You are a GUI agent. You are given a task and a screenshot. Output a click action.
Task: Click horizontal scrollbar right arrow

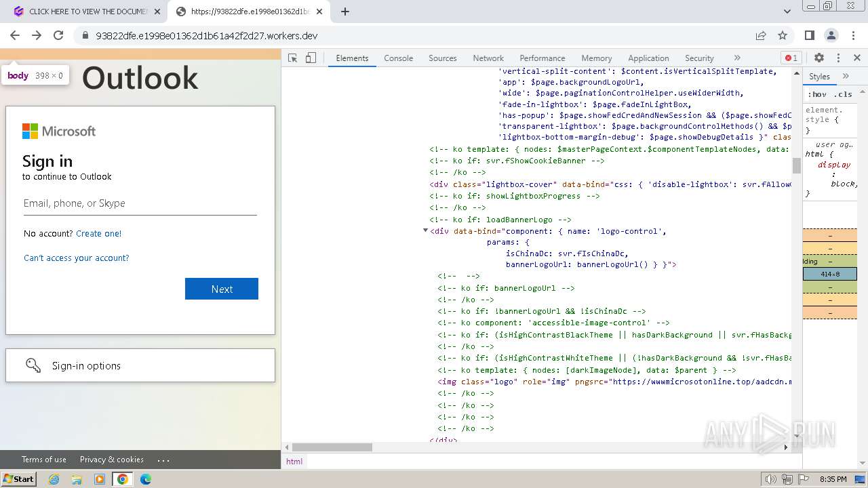pyautogui.click(x=786, y=447)
